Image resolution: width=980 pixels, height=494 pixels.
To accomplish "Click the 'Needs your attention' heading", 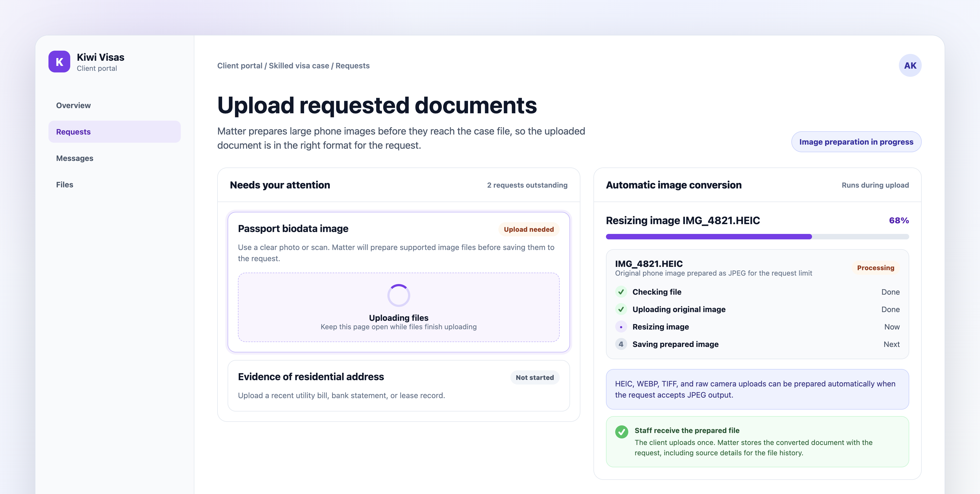I will [280, 185].
